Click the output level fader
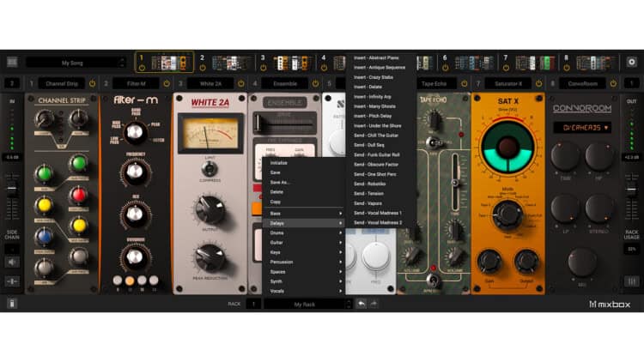This screenshot has width=644, height=362. (x=631, y=189)
